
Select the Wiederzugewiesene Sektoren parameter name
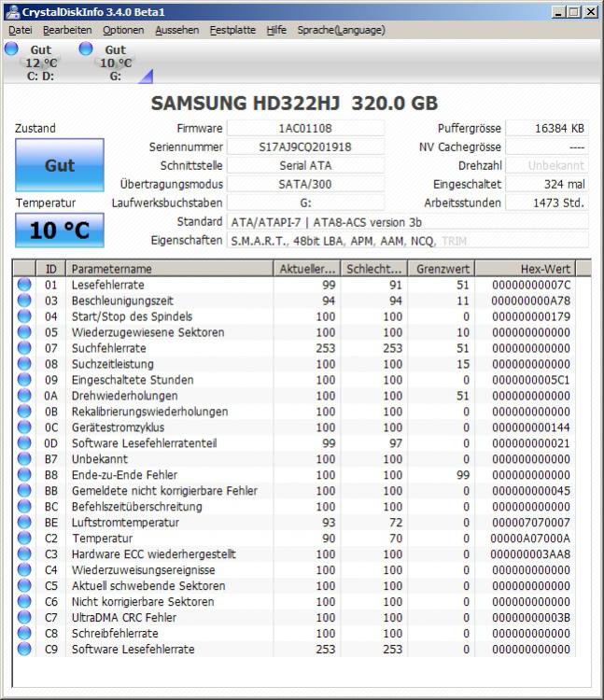147,332
